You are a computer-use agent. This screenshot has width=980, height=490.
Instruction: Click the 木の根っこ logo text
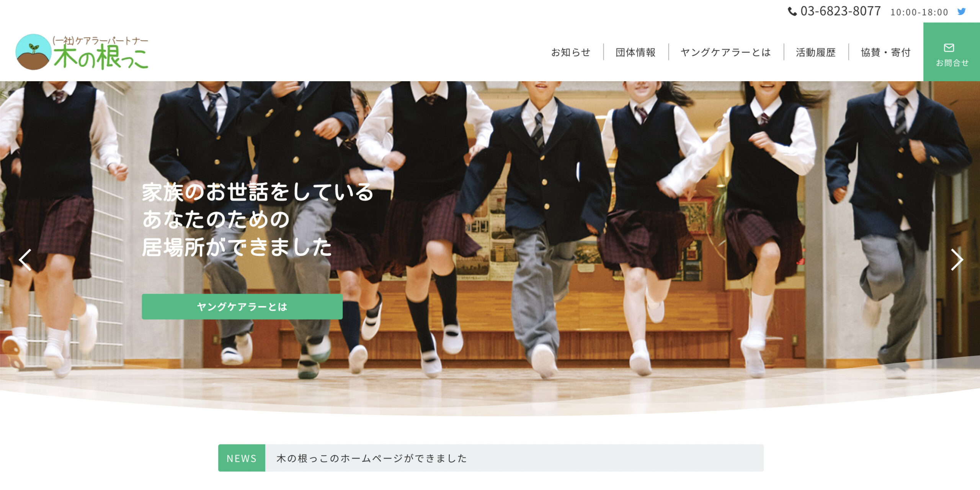tap(100, 57)
